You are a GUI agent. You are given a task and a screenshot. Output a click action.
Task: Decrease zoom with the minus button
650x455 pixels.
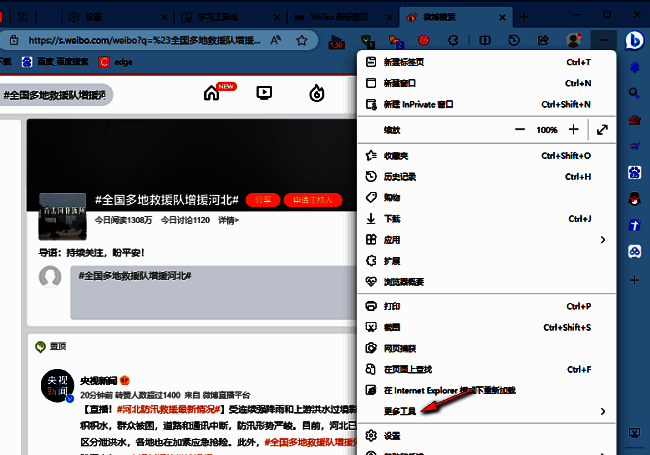[x=519, y=130]
